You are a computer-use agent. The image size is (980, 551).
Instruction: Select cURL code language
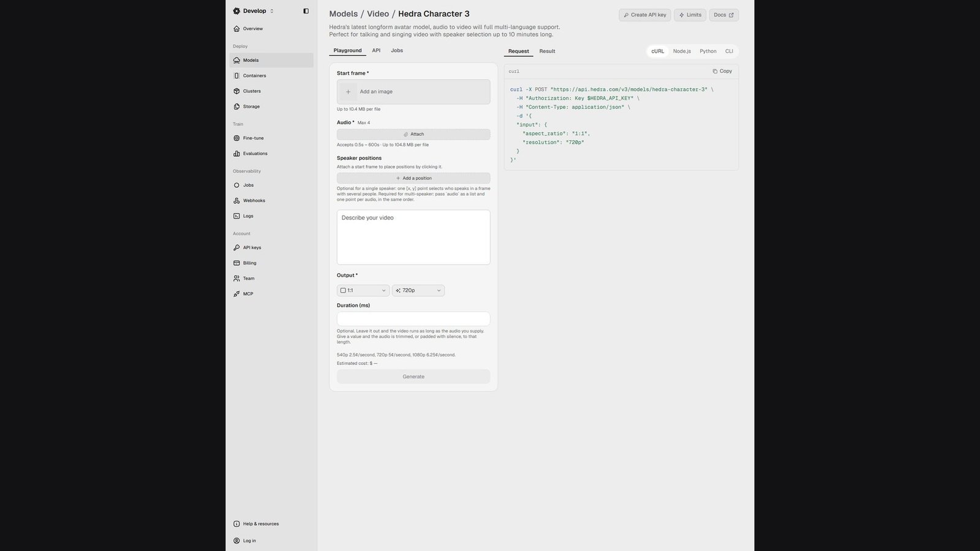click(x=658, y=51)
